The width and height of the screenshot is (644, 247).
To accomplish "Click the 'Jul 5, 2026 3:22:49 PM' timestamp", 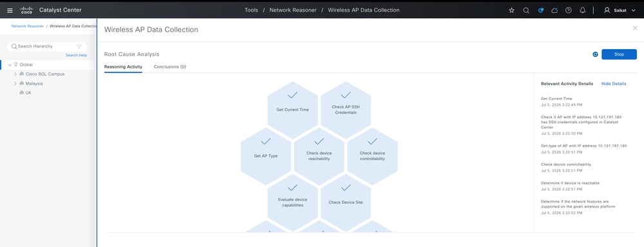I will pyautogui.click(x=561, y=105).
